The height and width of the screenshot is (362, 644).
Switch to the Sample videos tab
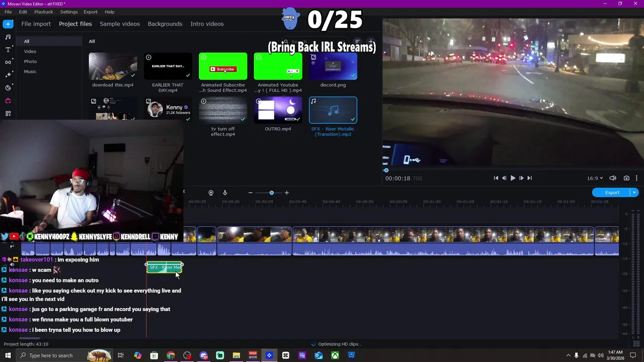tap(120, 24)
